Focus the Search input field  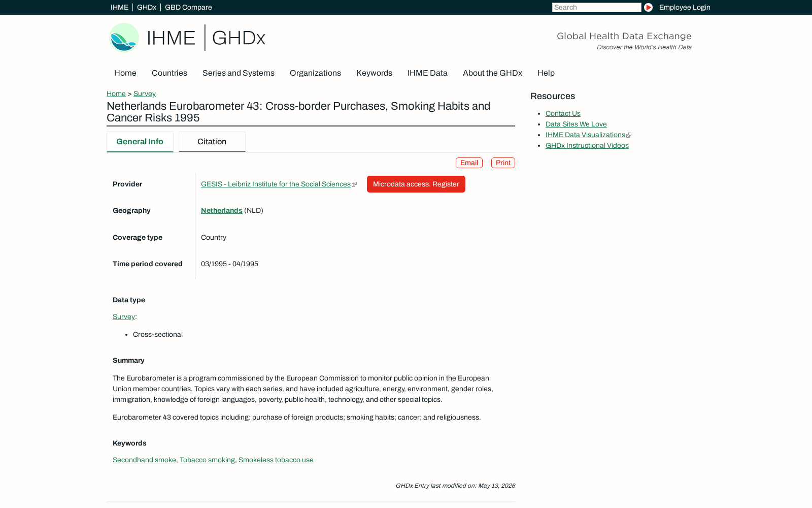(x=596, y=7)
